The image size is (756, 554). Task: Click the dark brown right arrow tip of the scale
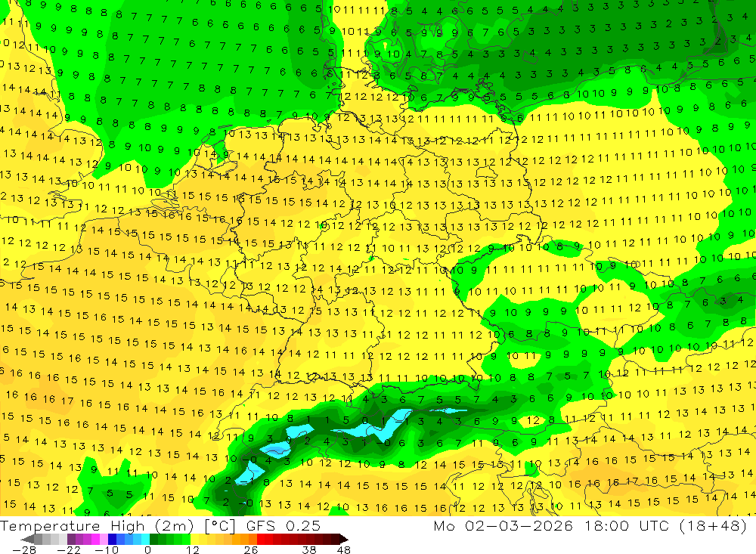[x=344, y=539]
